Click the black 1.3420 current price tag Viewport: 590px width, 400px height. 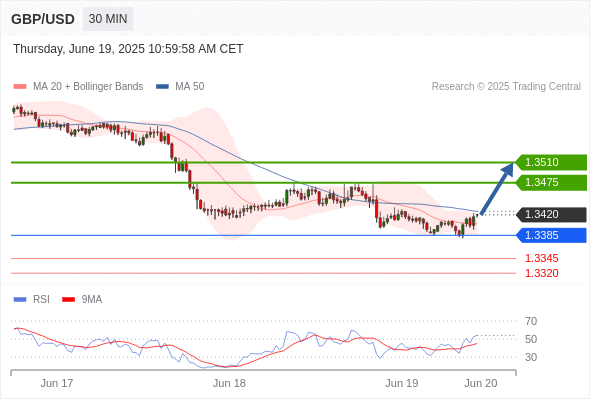coord(551,214)
